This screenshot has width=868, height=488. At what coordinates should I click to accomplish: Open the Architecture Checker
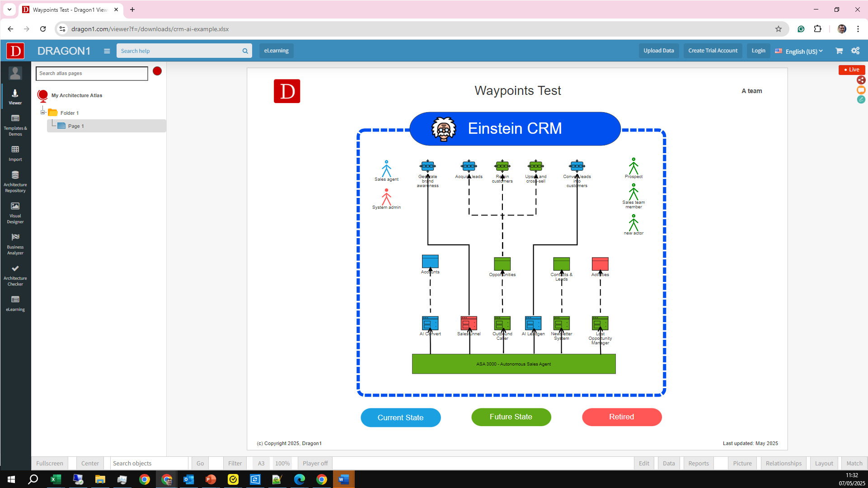[x=15, y=275]
